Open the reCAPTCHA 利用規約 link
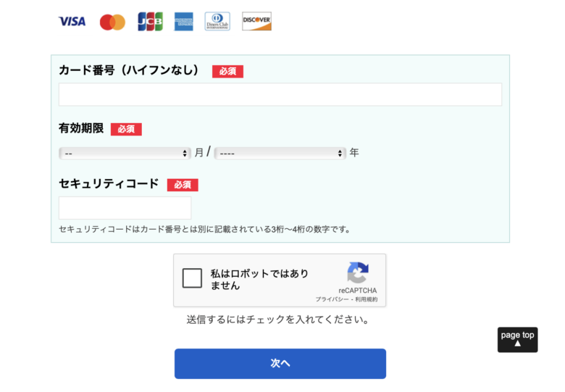 coord(366,299)
